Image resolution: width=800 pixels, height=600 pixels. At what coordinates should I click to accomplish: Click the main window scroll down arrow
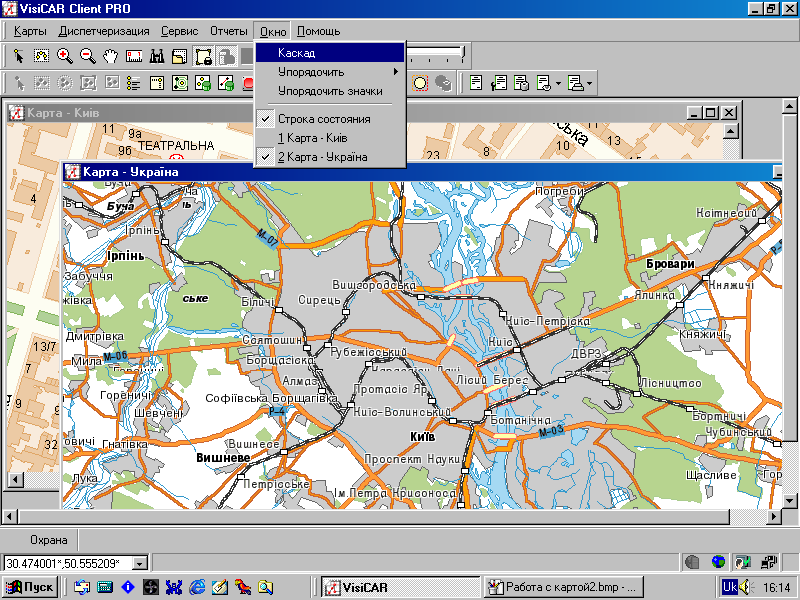pos(789,501)
